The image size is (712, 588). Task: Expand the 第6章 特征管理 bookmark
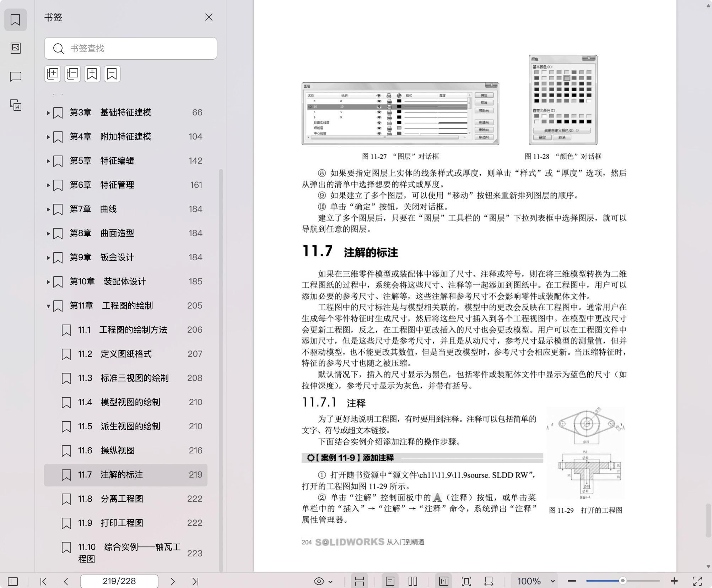point(48,185)
